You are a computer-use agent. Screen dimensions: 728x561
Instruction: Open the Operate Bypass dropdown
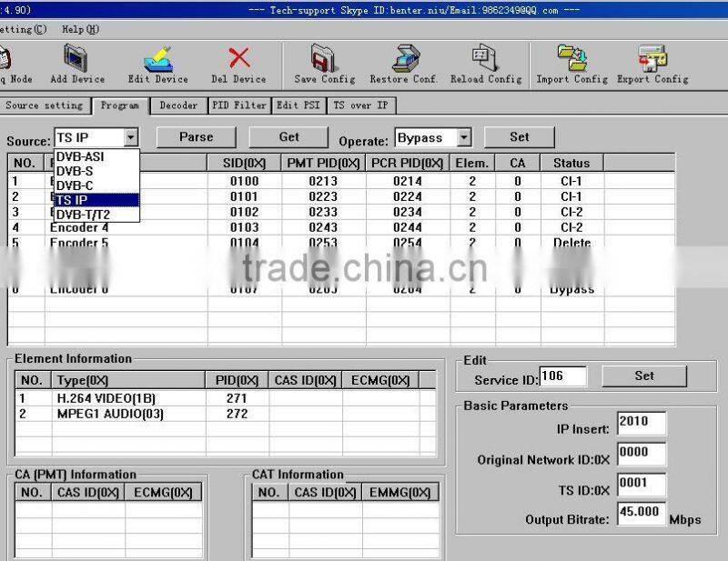tap(462, 136)
